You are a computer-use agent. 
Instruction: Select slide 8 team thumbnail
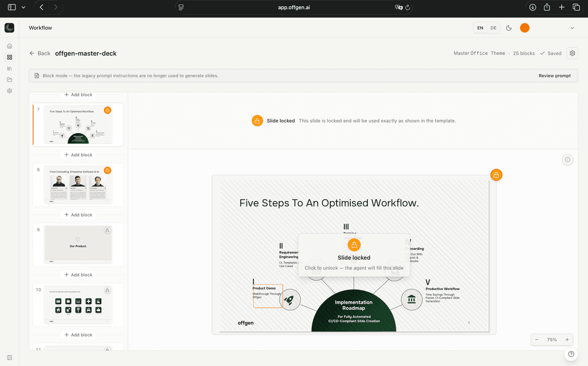(78, 185)
